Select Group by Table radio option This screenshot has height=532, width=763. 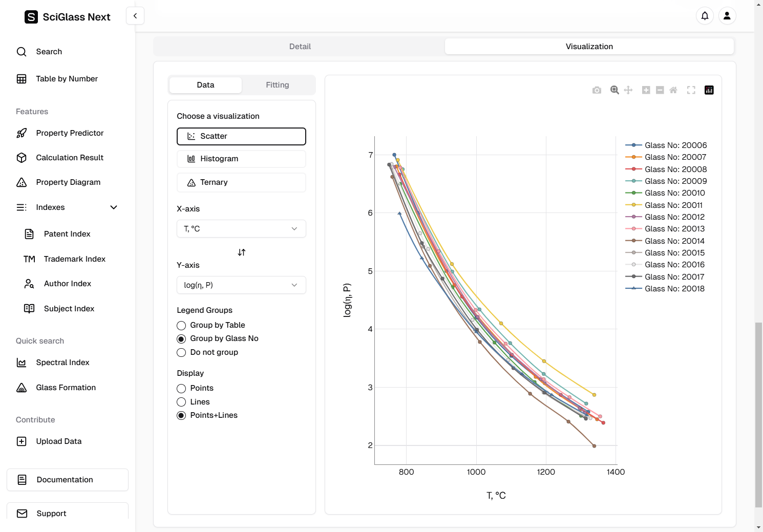pyautogui.click(x=181, y=326)
